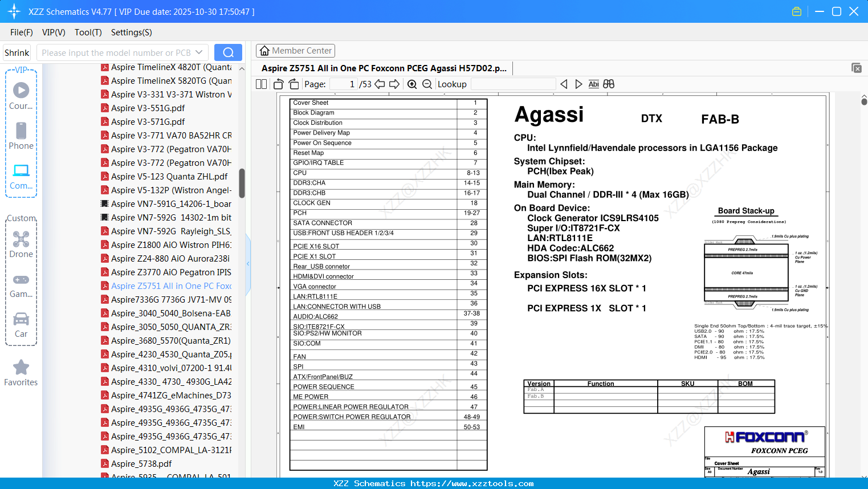This screenshot has width=868, height=489.
Task: Show the Favorites list
Action: (21, 373)
